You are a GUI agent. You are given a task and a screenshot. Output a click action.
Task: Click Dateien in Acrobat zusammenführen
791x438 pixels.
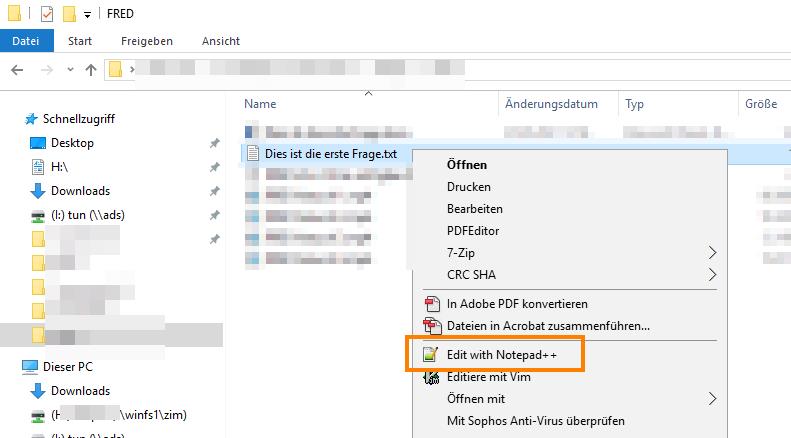pos(548,326)
